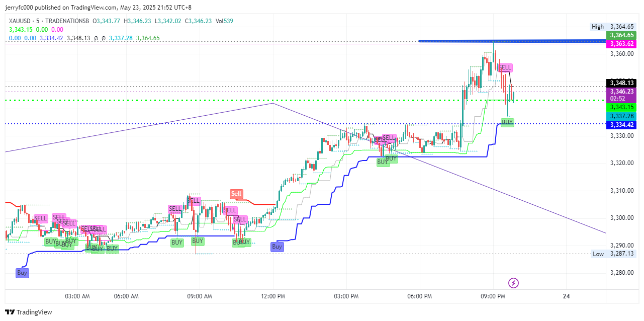The width and height of the screenshot is (644, 321).
Task: Click the 03:00 AM time axis label
Action: coord(77,297)
